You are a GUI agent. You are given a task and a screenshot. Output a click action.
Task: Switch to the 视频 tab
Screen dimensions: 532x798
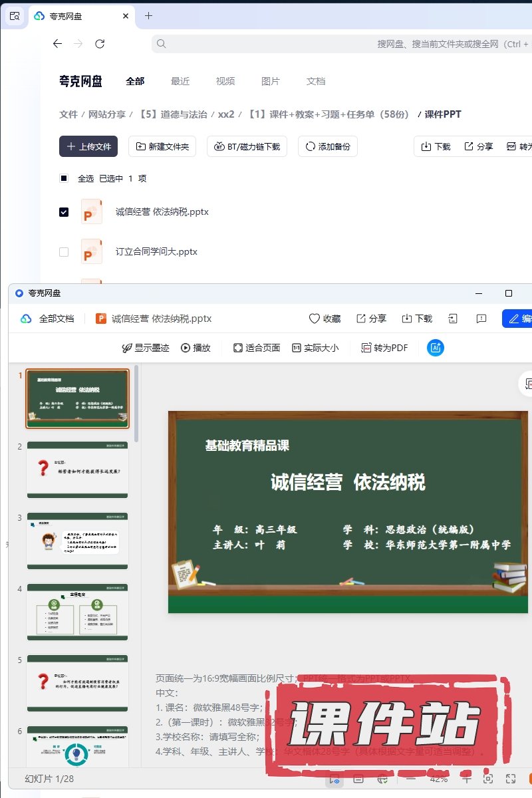coord(225,81)
